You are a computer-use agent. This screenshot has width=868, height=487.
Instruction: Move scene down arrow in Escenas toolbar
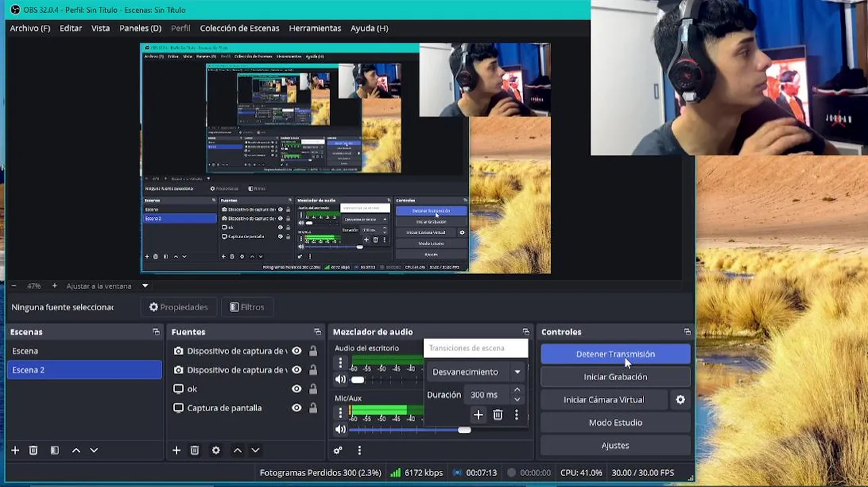(x=94, y=450)
